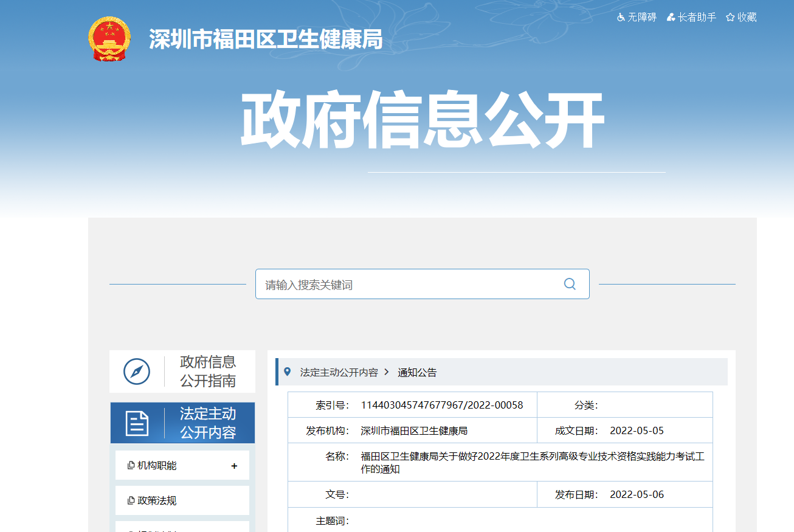Image resolution: width=794 pixels, height=532 pixels.
Task: Click the national emblem logo
Action: [109, 38]
